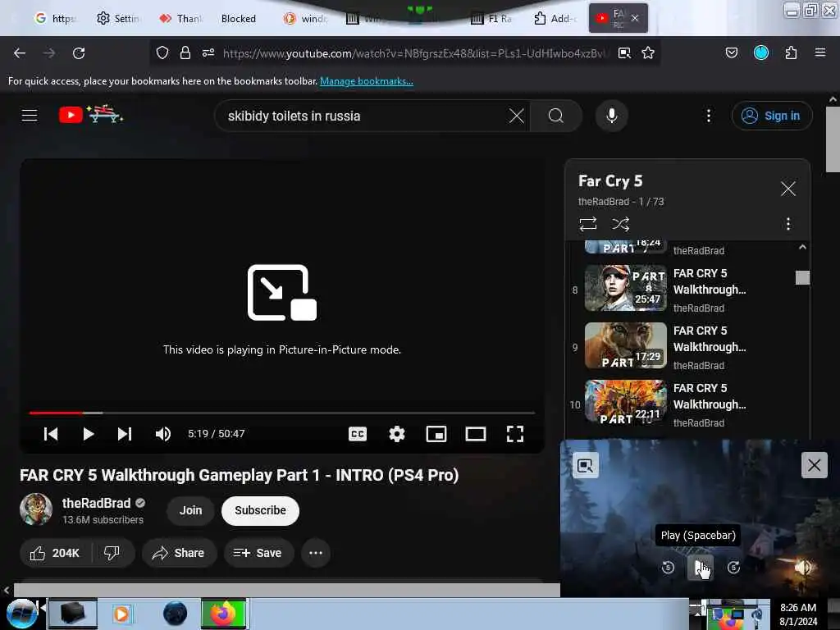This screenshot has height=630, width=840.
Task: Click the Join button
Action: (190, 510)
